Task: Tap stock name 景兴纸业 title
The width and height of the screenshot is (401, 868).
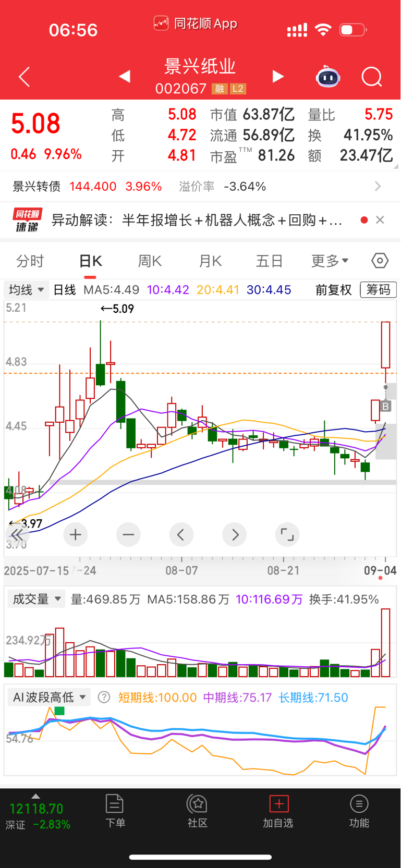Action: [x=200, y=66]
